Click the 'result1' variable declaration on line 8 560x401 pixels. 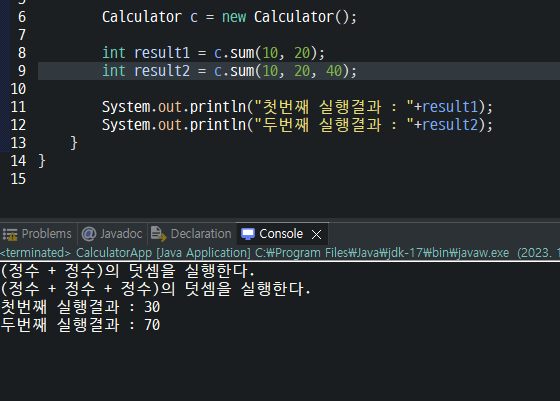point(162,53)
